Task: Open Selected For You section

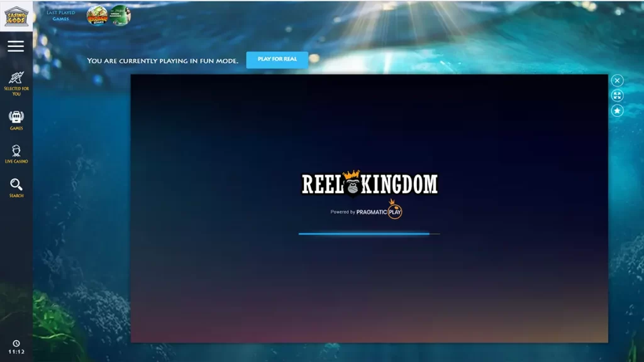Action: (x=16, y=84)
